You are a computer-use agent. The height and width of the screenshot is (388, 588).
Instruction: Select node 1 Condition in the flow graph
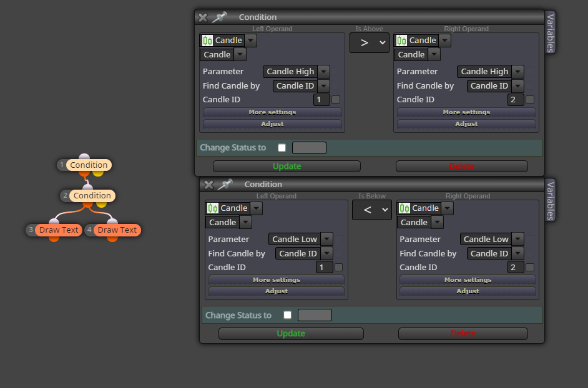(x=89, y=165)
